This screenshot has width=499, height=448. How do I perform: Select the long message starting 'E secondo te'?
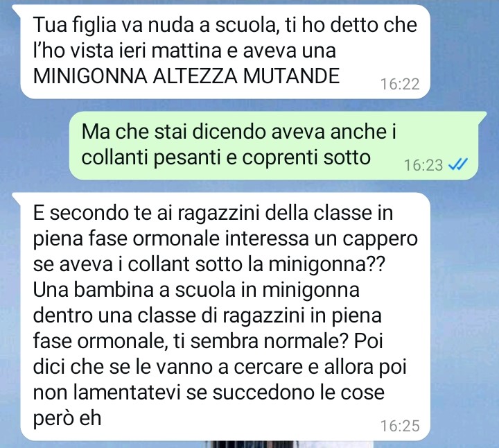(225, 317)
